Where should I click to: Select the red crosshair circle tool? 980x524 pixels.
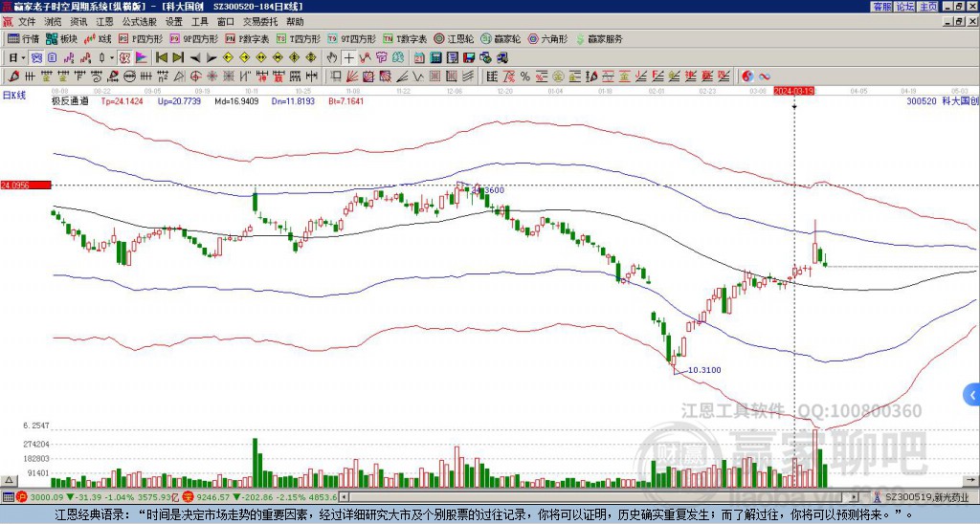195,76
